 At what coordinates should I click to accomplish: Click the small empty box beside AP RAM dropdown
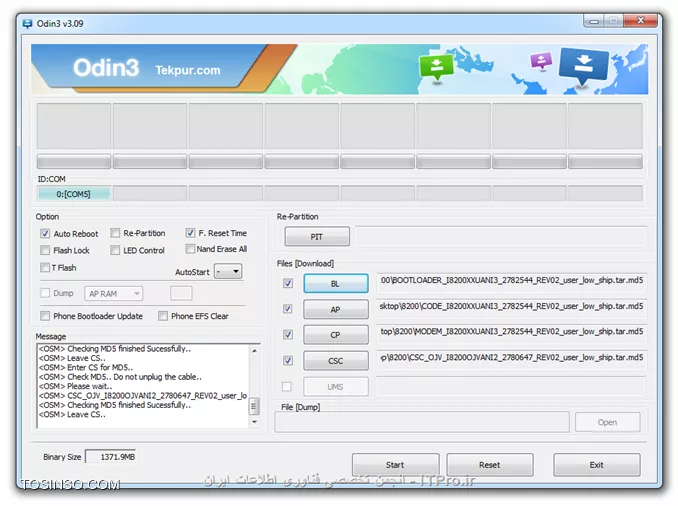[x=181, y=293]
